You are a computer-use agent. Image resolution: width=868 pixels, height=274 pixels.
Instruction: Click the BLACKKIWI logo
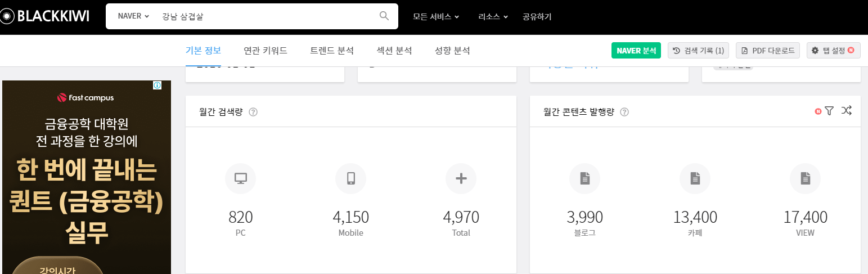(45, 16)
